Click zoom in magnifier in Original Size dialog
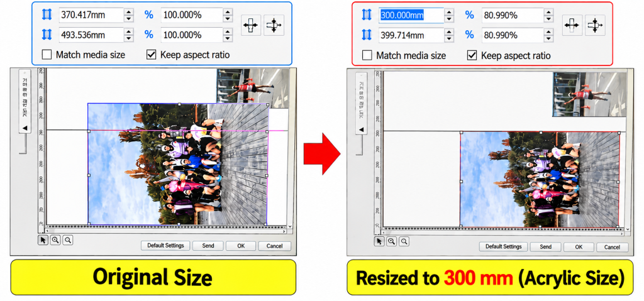The image size is (644, 301). (55, 240)
